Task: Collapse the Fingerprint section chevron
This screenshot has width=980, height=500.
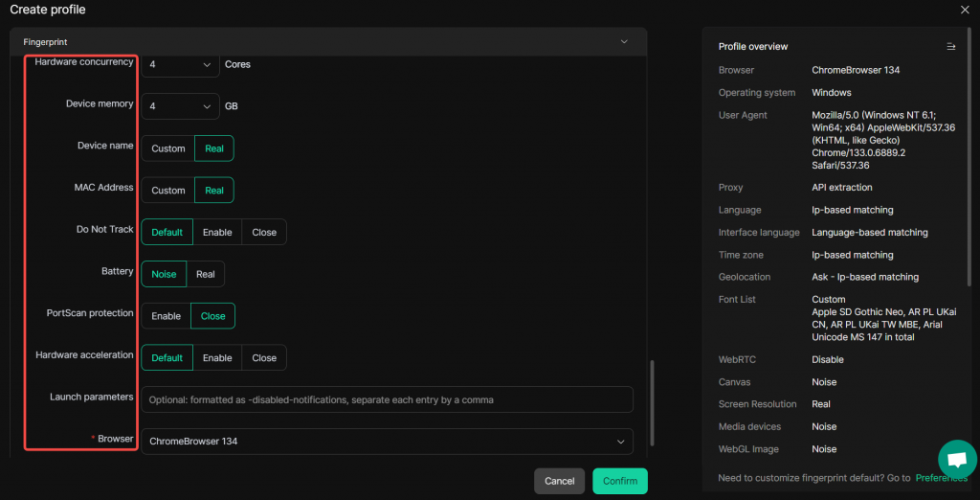Action: 624,42
